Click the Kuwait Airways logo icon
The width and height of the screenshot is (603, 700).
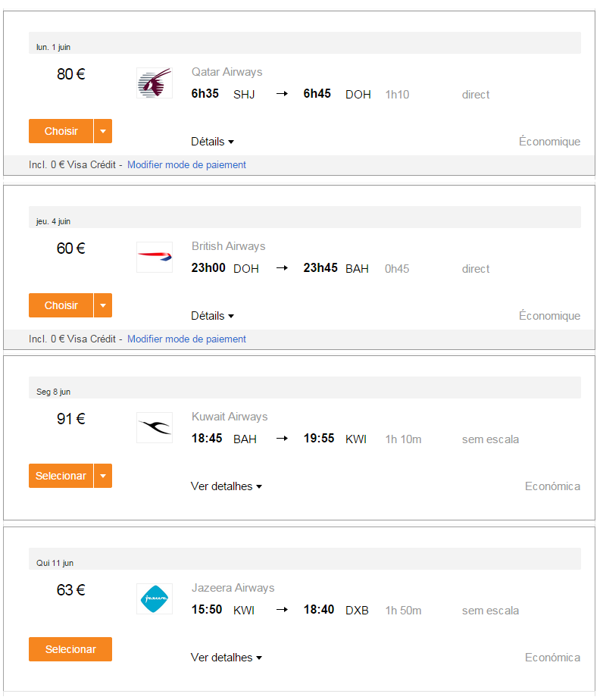(155, 428)
